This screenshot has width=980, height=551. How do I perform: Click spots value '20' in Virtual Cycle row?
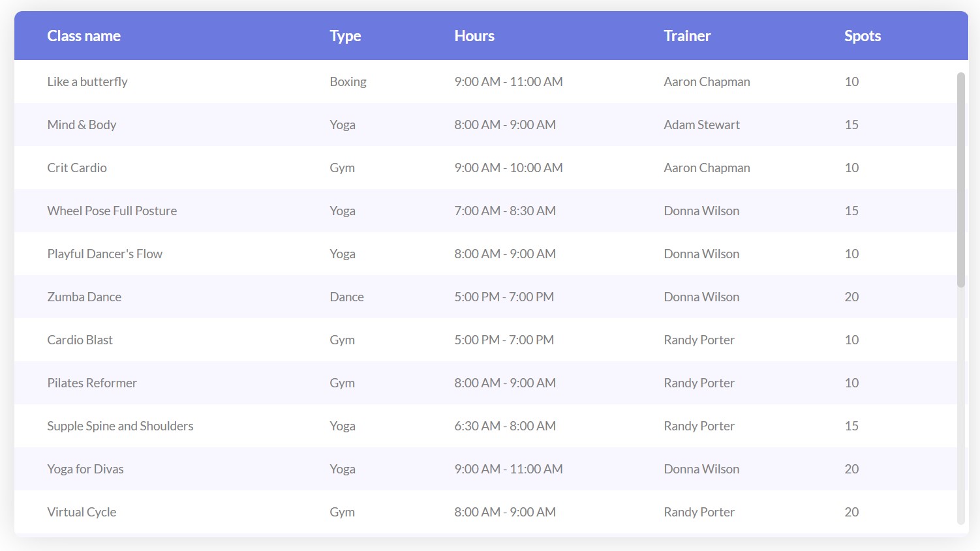(851, 512)
